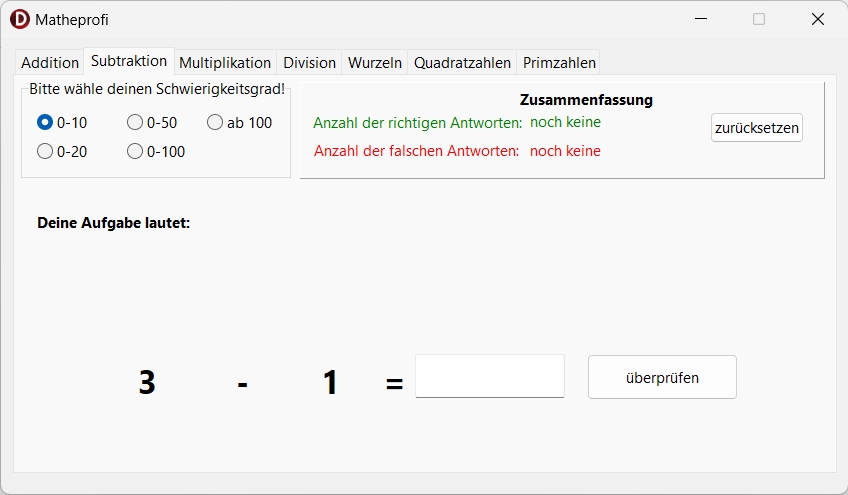Viewport: 848px width, 495px height.
Task: Open the Wurzeln tab
Action: [x=375, y=62]
